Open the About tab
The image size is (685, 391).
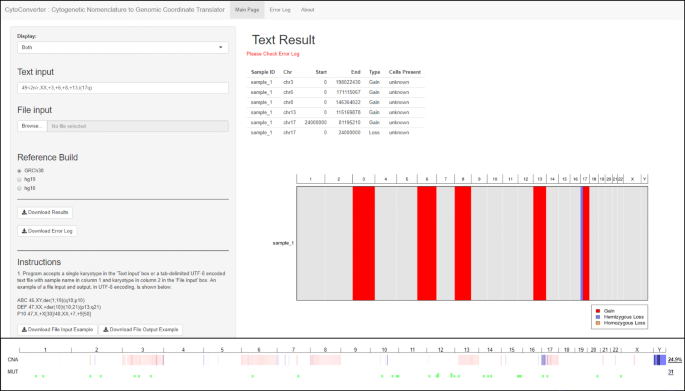[x=307, y=10]
